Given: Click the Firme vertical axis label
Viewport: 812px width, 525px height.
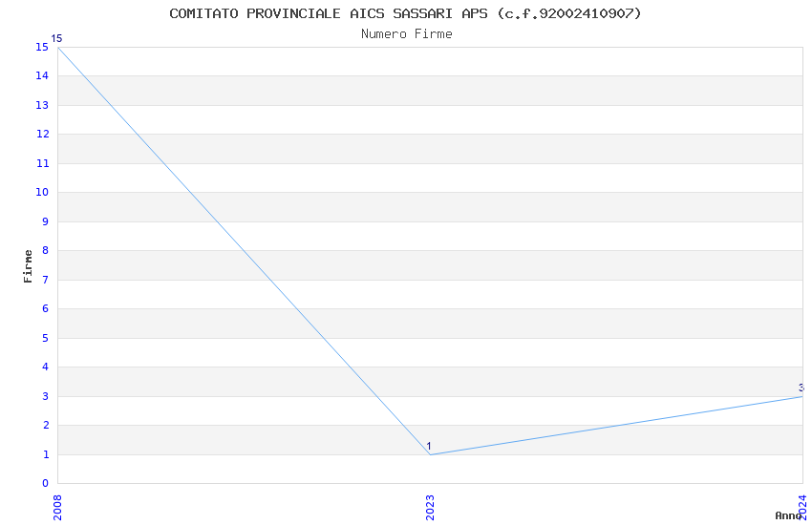Looking at the screenshot, I should coord(28,266).
